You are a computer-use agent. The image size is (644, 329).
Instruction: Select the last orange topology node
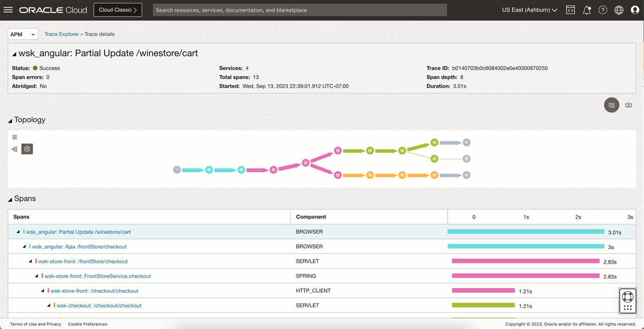(434, 175)
